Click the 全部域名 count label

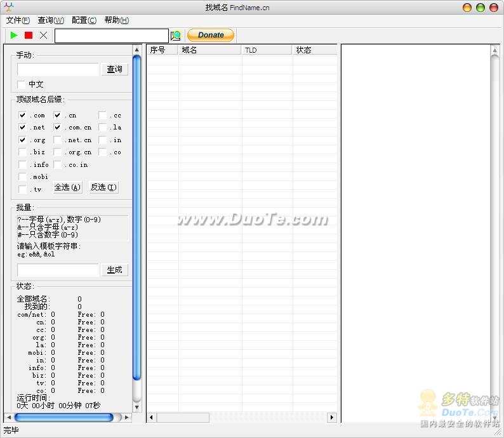pyautogui.click(x=34, y=299)
